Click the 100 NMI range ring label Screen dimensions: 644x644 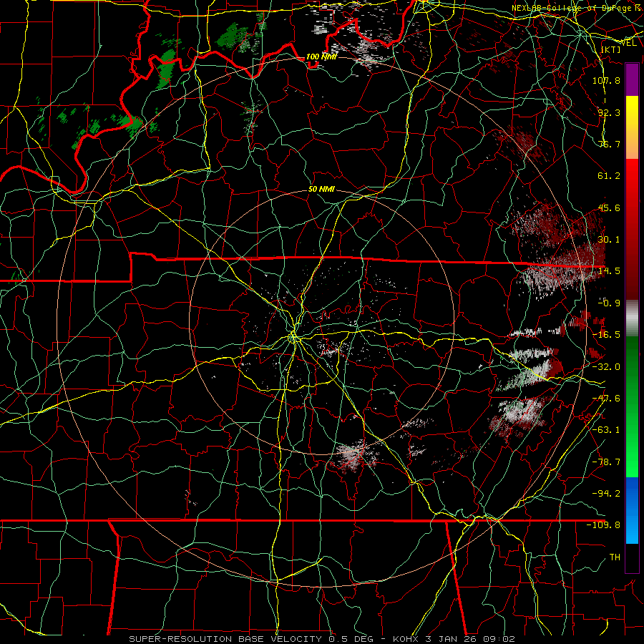pos(321,57)
